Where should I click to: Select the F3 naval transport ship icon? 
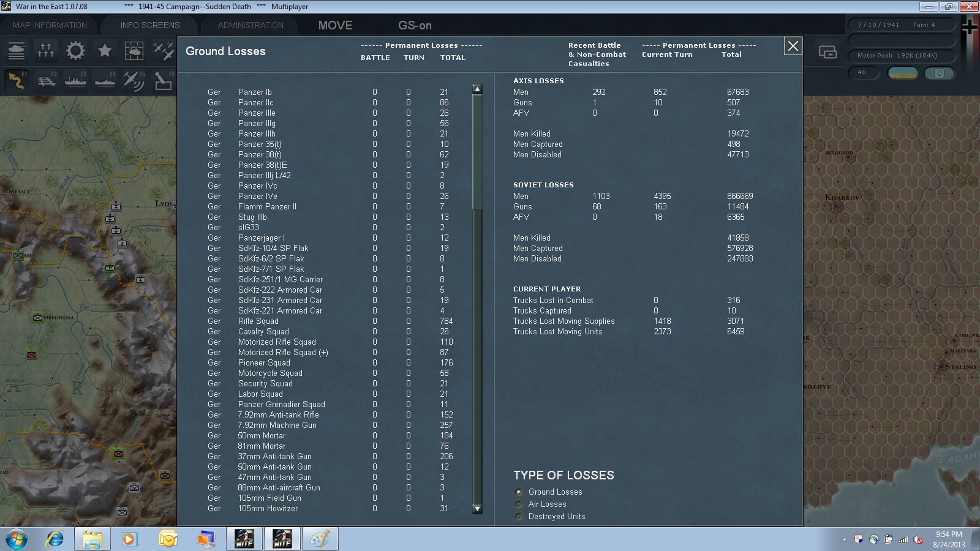(x=75, y=80)
